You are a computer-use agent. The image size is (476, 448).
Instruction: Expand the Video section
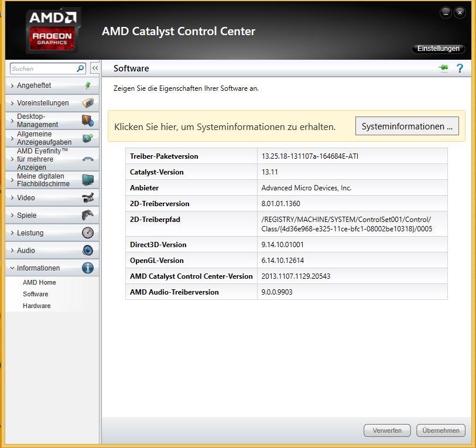coord(52,198)
